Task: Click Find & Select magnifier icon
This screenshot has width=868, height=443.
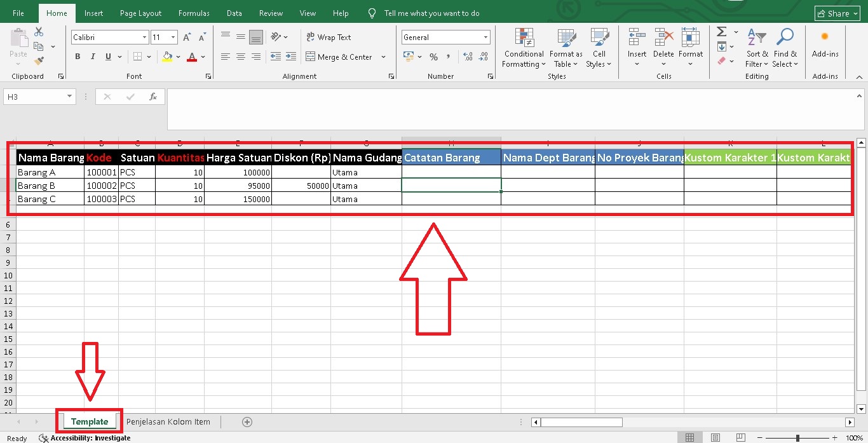Action: click(x=785, y=39)
